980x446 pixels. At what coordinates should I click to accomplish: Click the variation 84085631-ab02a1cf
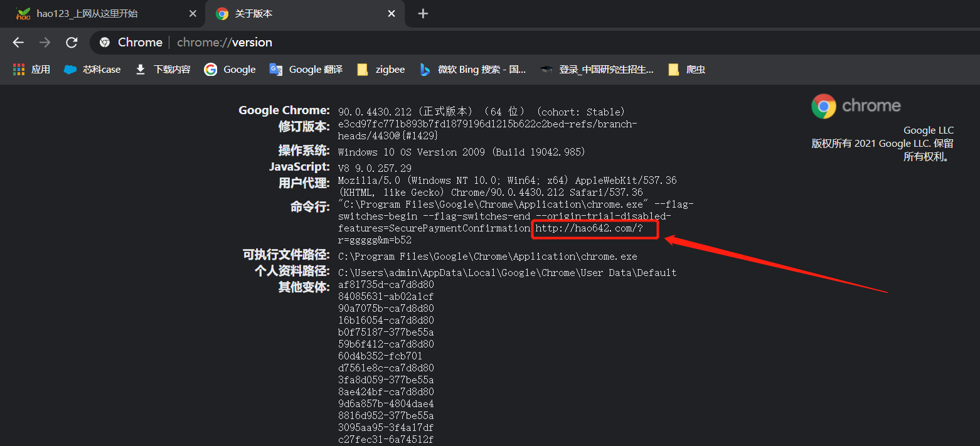pyautogui.click(x=386, y=297)
